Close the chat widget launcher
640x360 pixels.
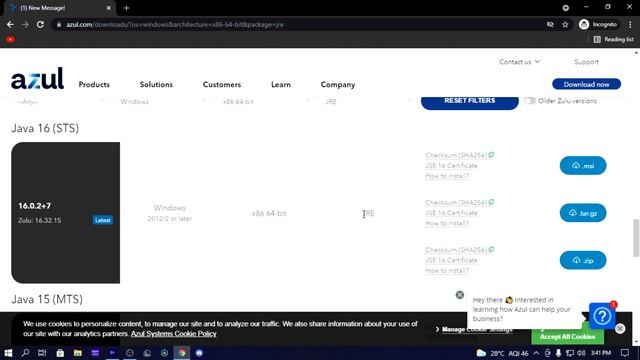620,329
